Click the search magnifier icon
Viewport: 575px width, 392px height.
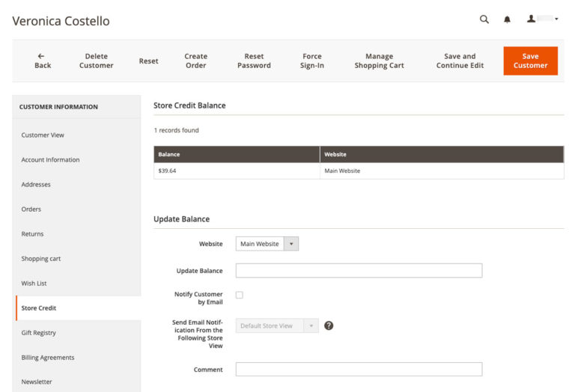click(484, 19)
